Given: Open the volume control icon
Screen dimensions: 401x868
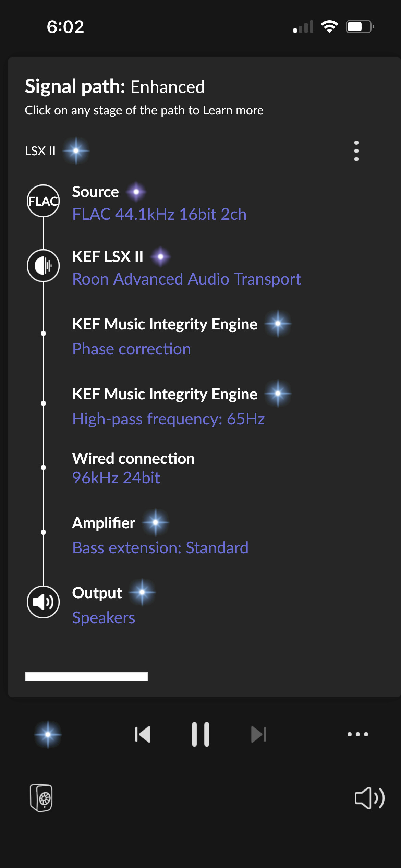Looking at the screenshot, I should click(369, 798).
